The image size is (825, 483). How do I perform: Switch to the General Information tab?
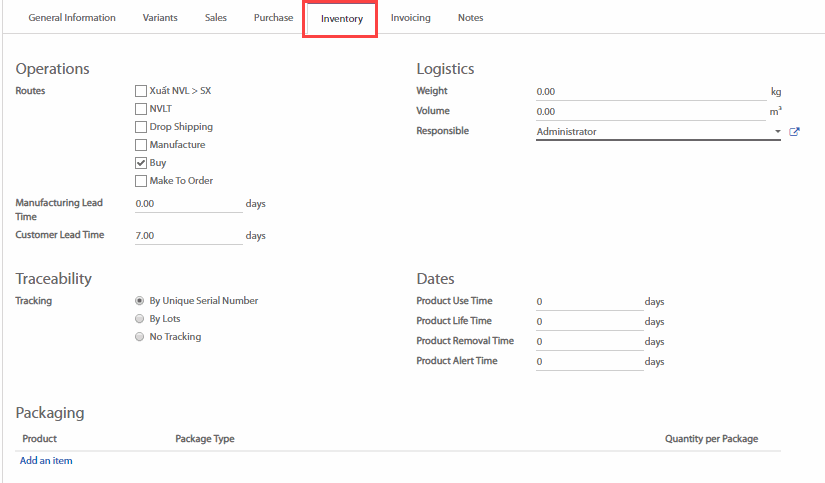(72, 18)
